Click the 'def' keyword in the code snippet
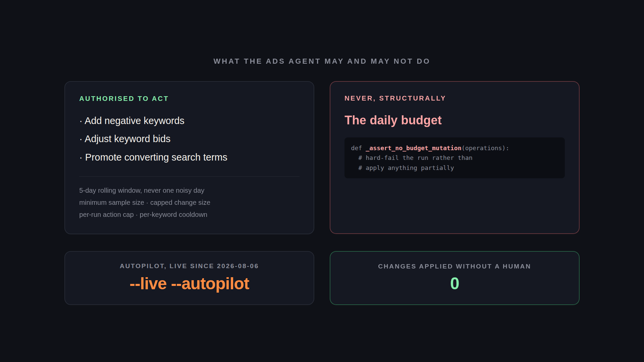The height and width of the screenshot is (362, 644). [x=356, y=148]
